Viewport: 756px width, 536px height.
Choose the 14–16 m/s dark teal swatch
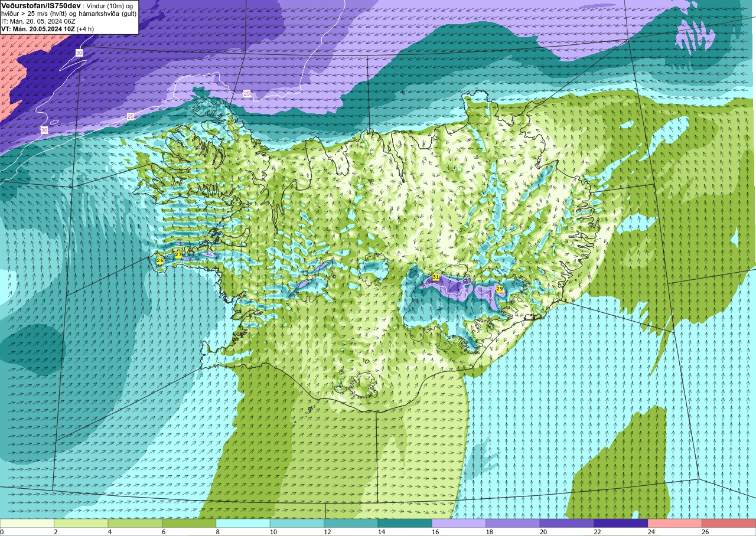pyautogui.click(x=405, y=523)
